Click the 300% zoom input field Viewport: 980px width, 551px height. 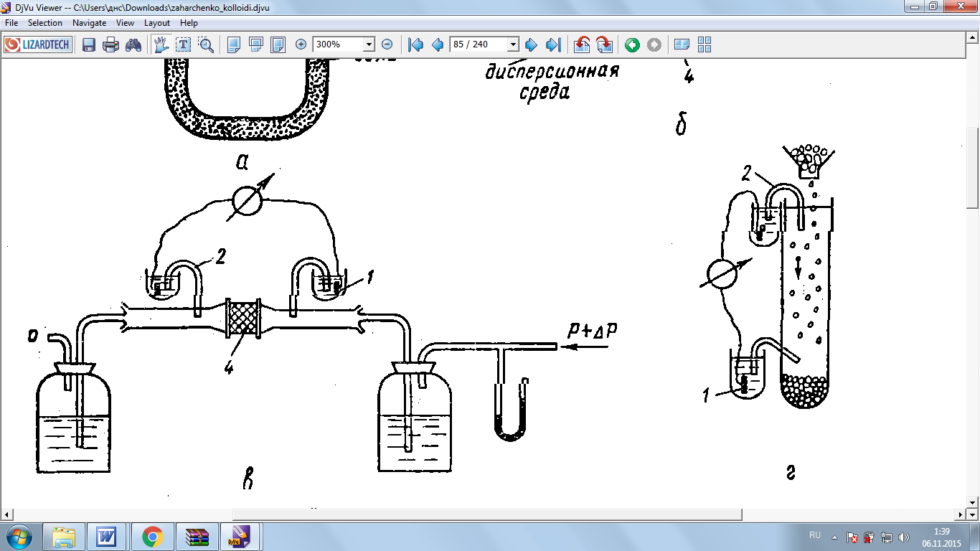pos(339,44)
